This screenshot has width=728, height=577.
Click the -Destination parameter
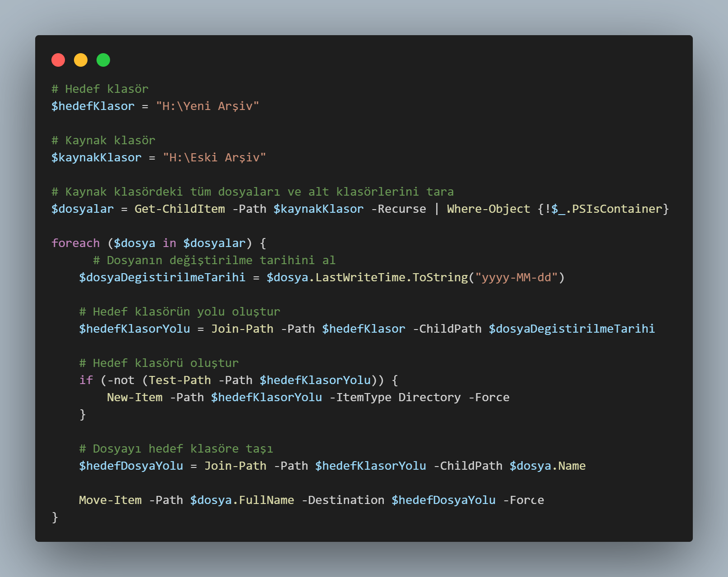click(x=343, y=500)
